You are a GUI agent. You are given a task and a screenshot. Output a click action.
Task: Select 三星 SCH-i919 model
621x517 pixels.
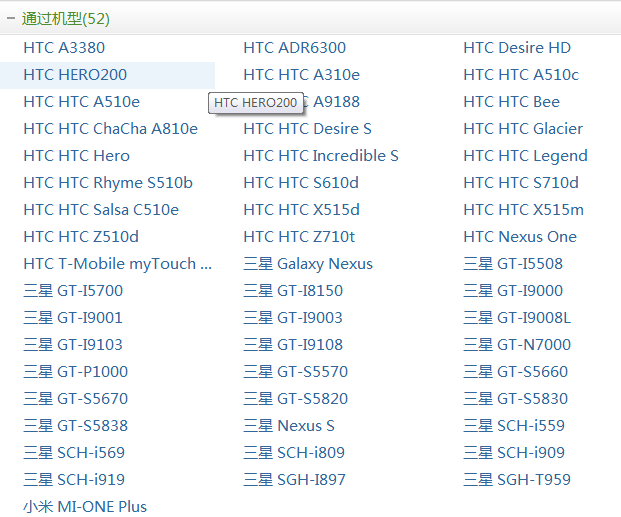[x=74, y=479]
